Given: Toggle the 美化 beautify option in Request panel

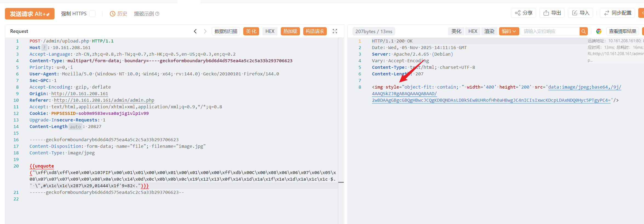Looking at the screenshot, I should click(251, 31).
